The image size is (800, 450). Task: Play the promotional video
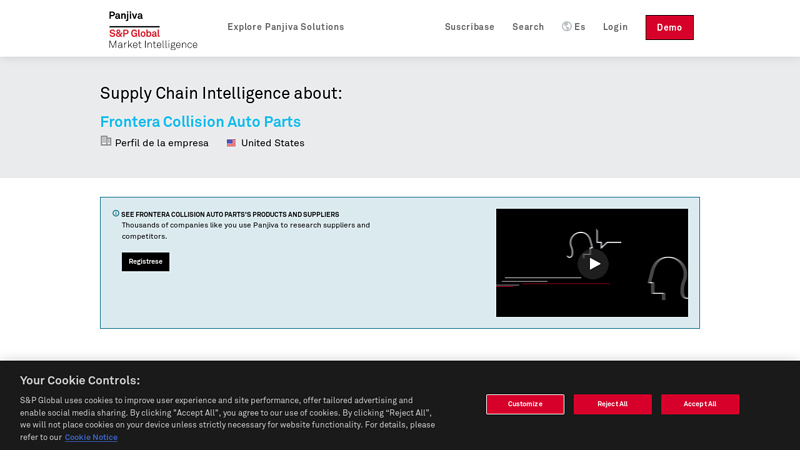click(593, 264)
